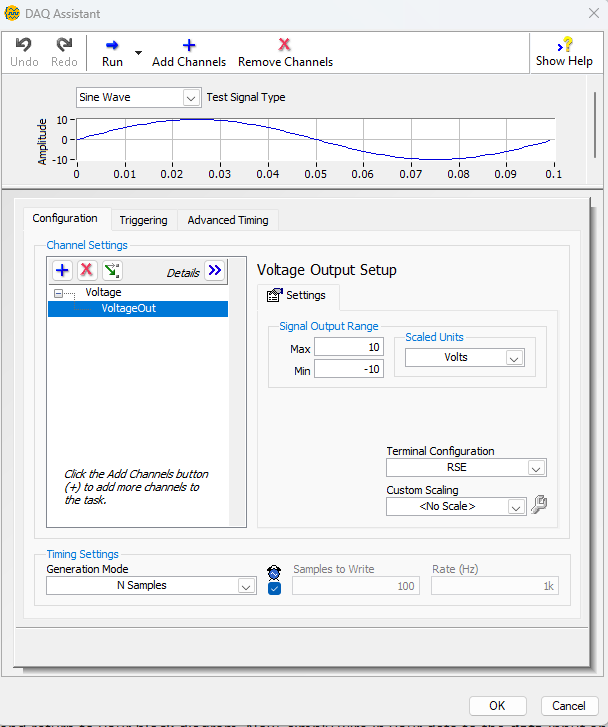Image resolution: width=608 pixels, height=727 pixels.
Task: Switch to the Triggering tab
Action: click(x=143, y=220)
